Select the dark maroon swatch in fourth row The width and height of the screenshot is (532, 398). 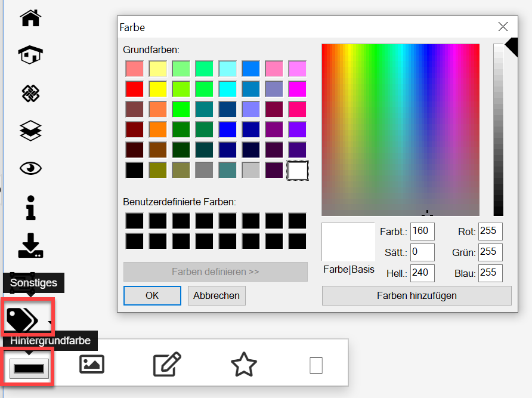pos(134,129)
